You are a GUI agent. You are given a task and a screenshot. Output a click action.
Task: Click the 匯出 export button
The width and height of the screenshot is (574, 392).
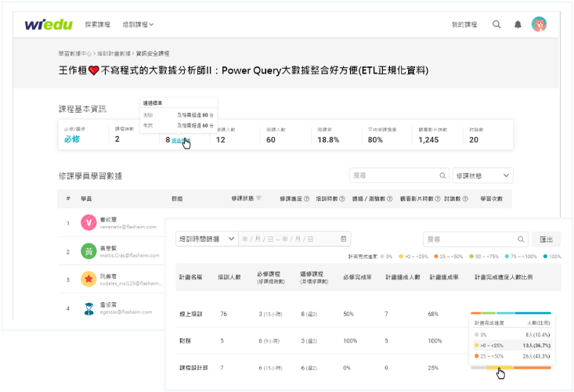pos(546,239)
